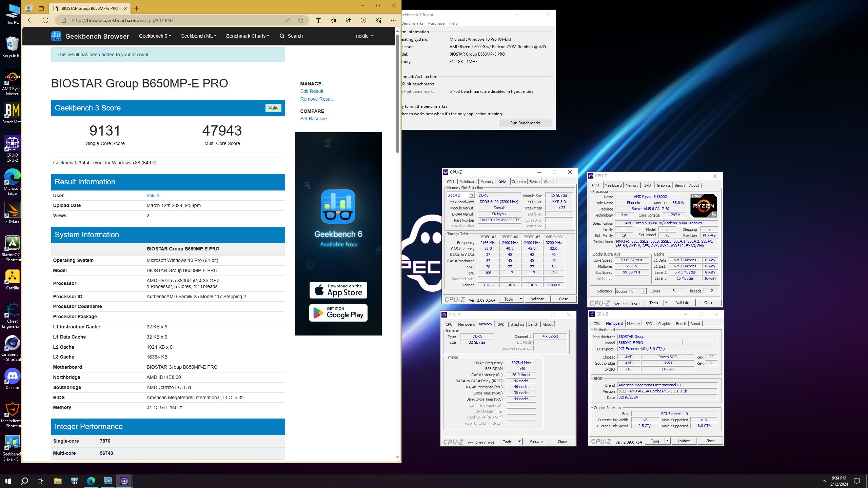Screen dimensions: 868x488
Task: Click Validate in SPD CPU-Z window
Action: 537,299
